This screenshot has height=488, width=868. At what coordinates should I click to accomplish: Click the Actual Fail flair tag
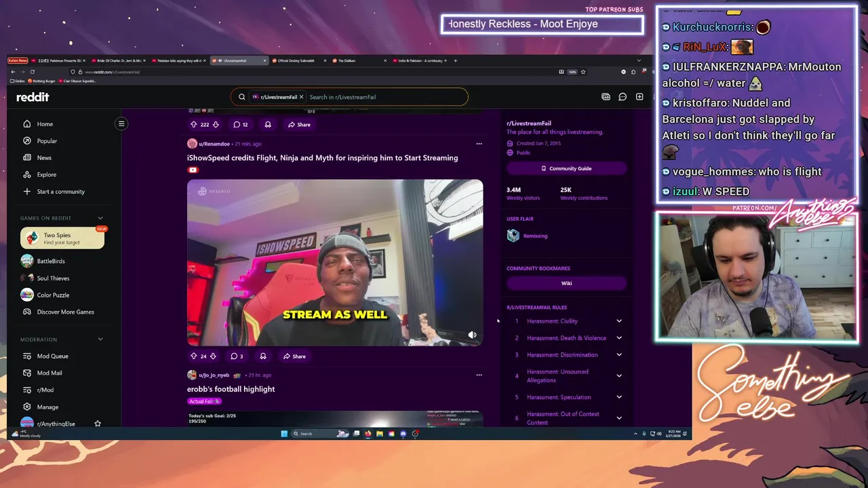tap(204, 401)
